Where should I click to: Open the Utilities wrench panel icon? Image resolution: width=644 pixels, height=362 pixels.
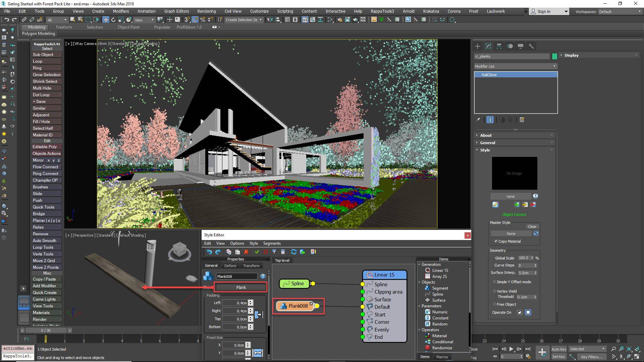[x=531, y=46]
